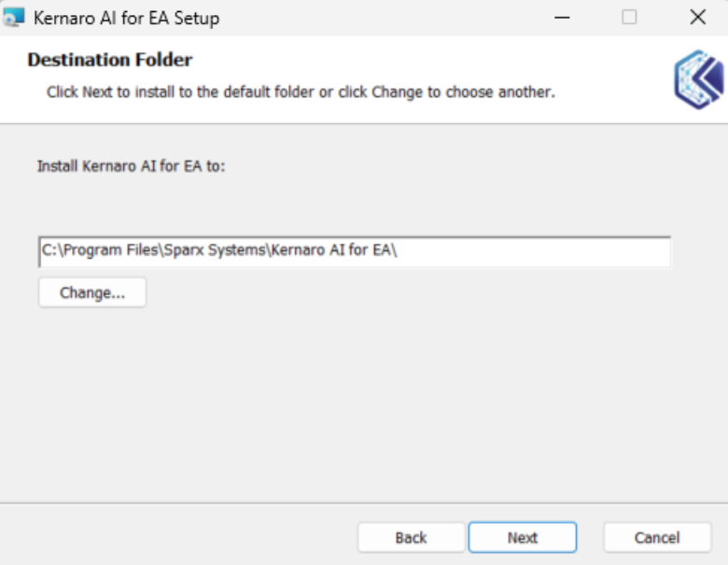Image resolution: width=728 pixels, height=565 pixels.
Task: Click the 'Kernaro AI for EA Setup' window title
Action: click(x=127, y=18)
